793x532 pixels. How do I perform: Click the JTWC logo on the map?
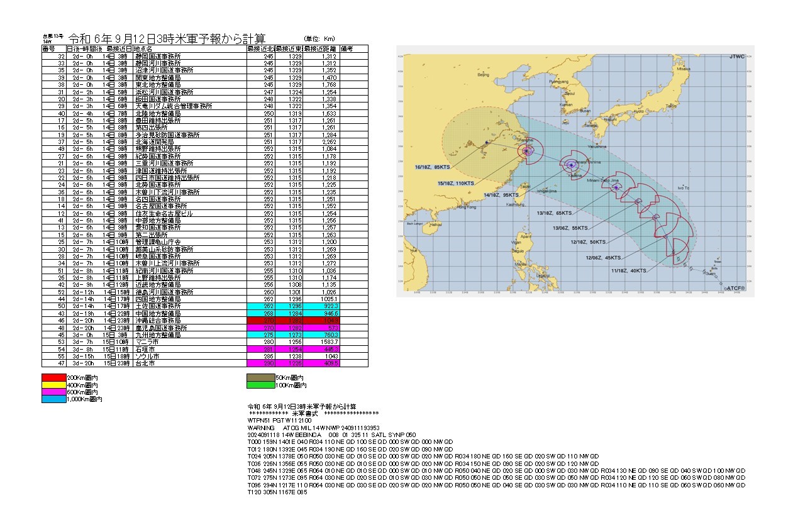tap(738, 57)
